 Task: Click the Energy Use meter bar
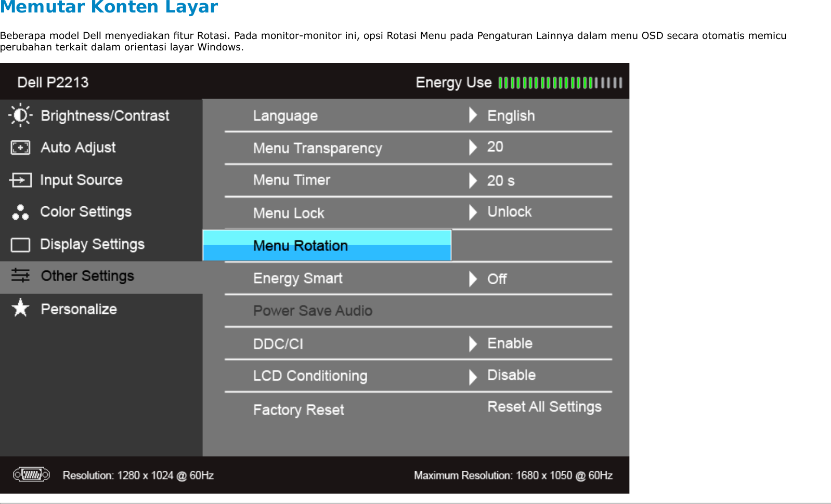(560, 83)
